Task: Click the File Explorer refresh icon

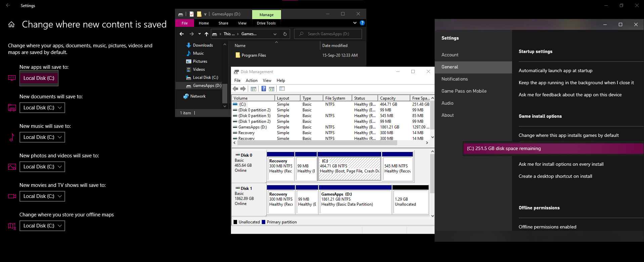Action: coord(285,34)
